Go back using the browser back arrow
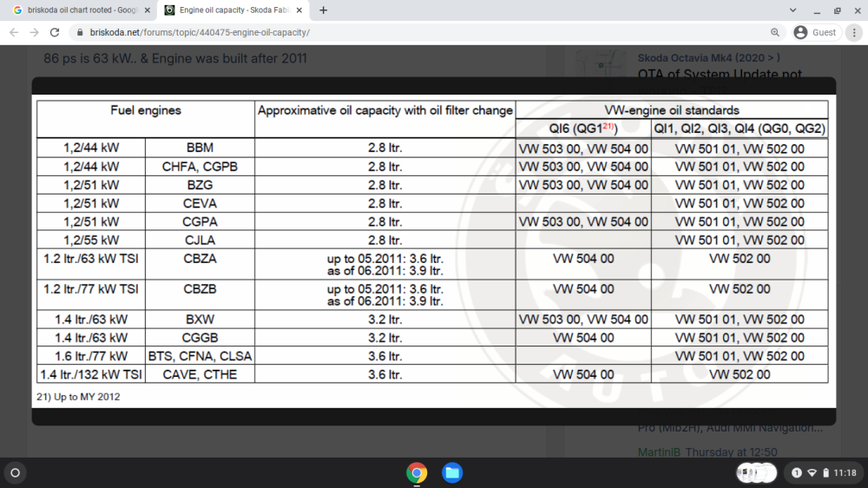This screenshot has width=868, height=488. 14,33
